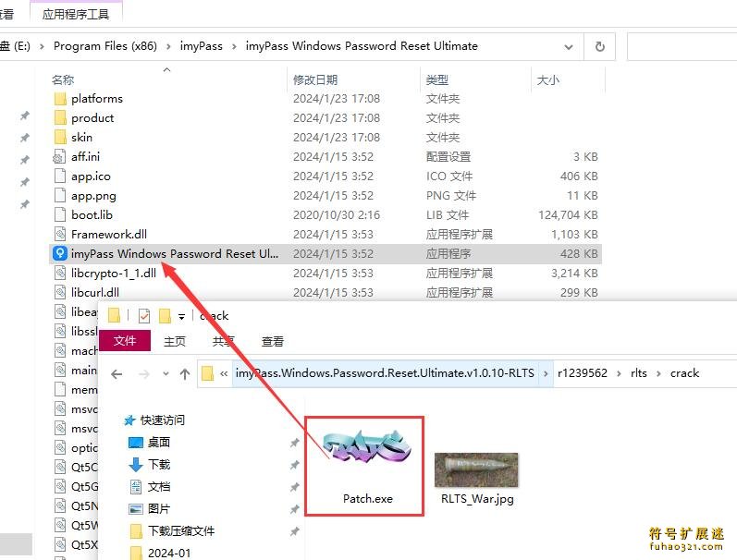Image resolution: width=737 pixels, height=560 pixels.
Task: Expand chevron after r1239562 breadcrumb
Action: (619, 373)
